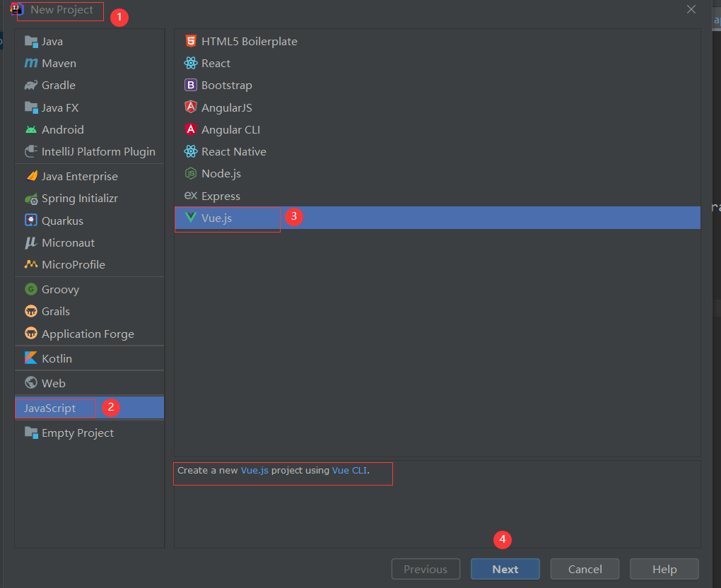Viewport: 721px width, 588px height.
Task: Click the Gradle elephant icon
Action: 31,85
